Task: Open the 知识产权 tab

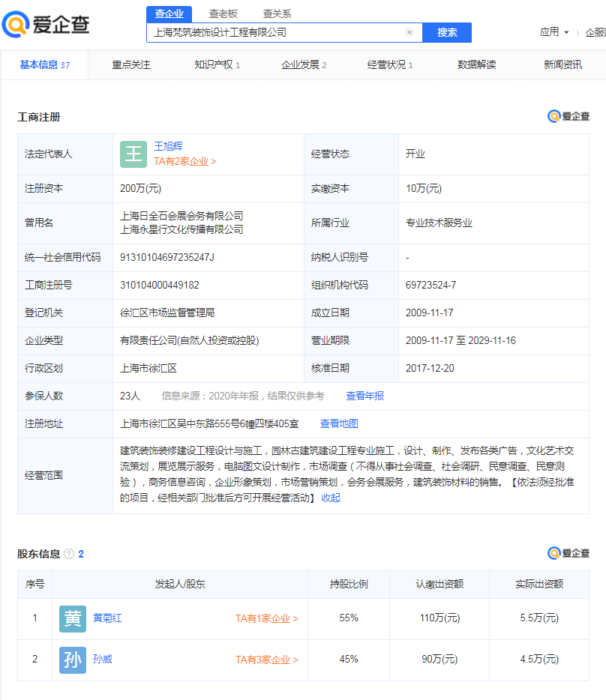Action: 217,65
